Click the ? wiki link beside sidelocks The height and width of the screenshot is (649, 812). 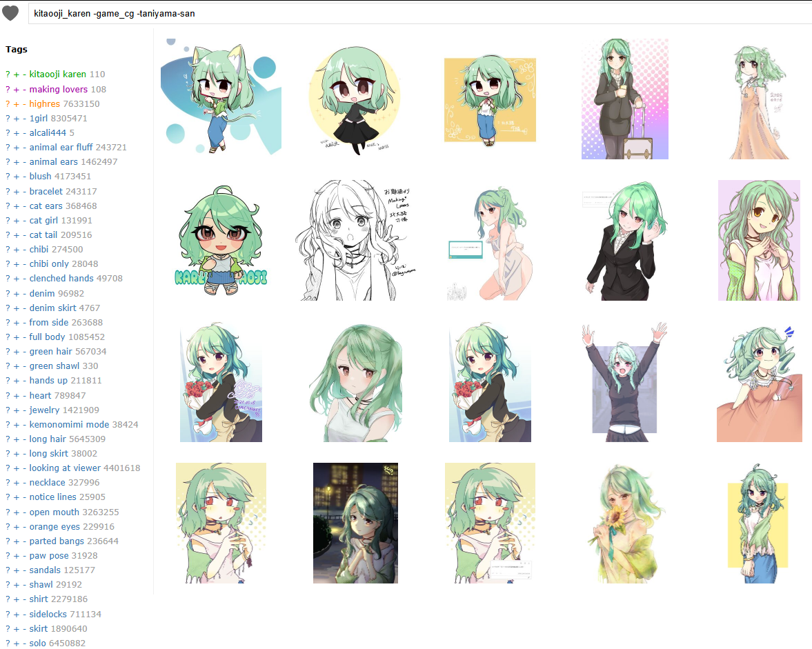[8, 614]
